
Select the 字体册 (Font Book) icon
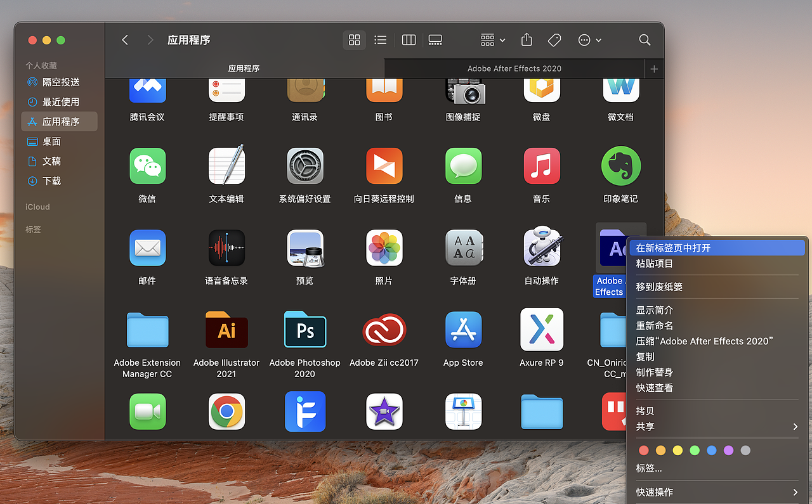pyautogui.click(x=463, y=248)
